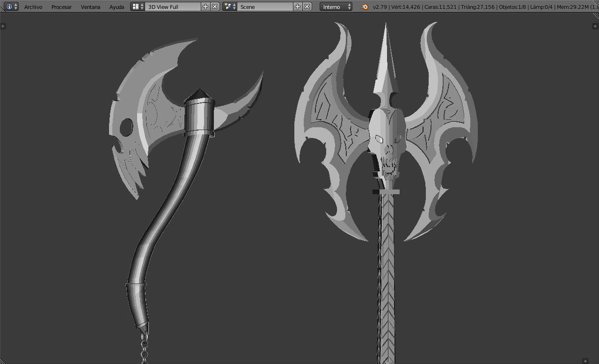Click the stepper arrows beside the Scene name
Screen dimensions: 599x364
pyautogui.click(x=234, y=7)
